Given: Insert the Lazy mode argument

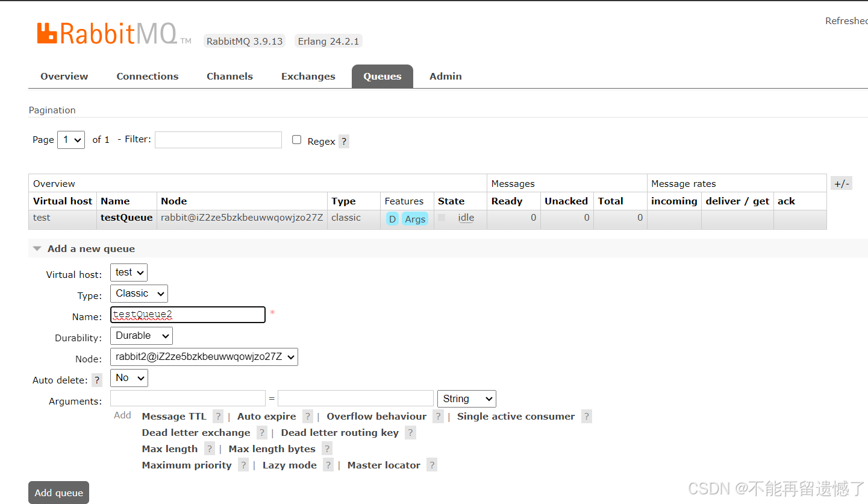Looking at the screenshot, I should (x=290, y=465).
